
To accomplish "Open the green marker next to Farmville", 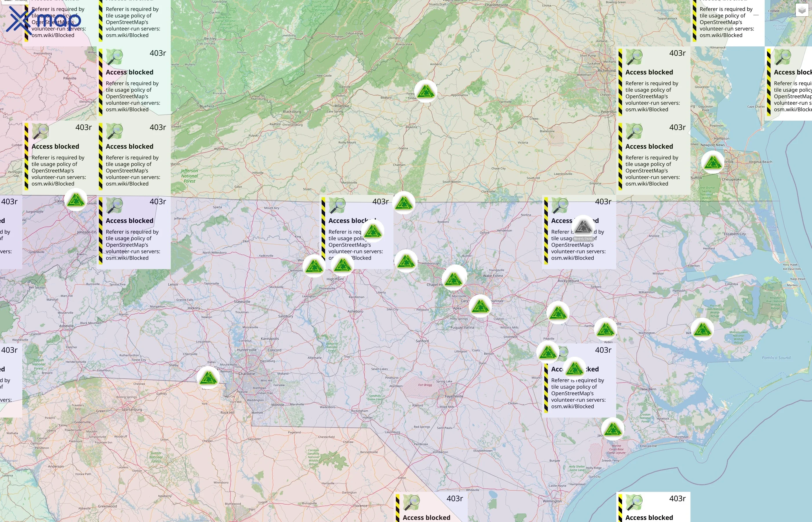I will pos(606,329).
